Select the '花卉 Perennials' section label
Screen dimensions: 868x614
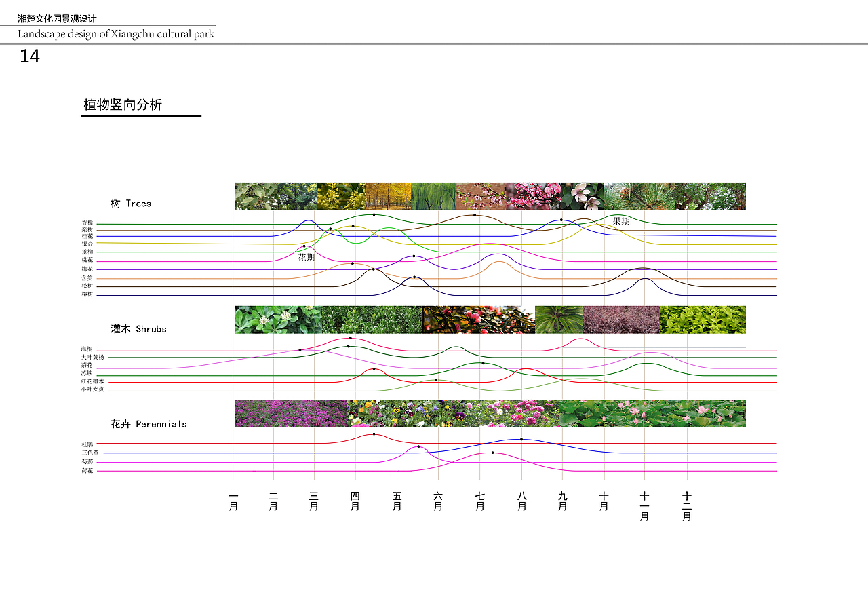(149, 424)
